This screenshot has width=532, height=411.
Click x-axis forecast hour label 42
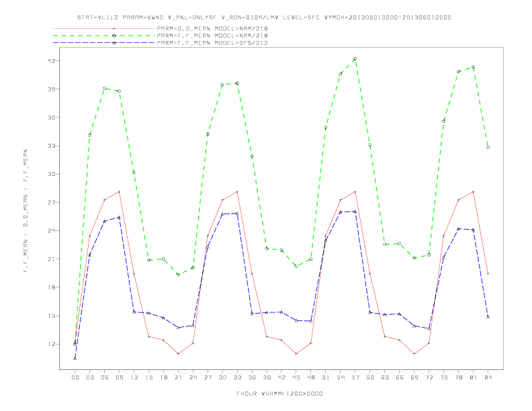click(x=281, y=377)
